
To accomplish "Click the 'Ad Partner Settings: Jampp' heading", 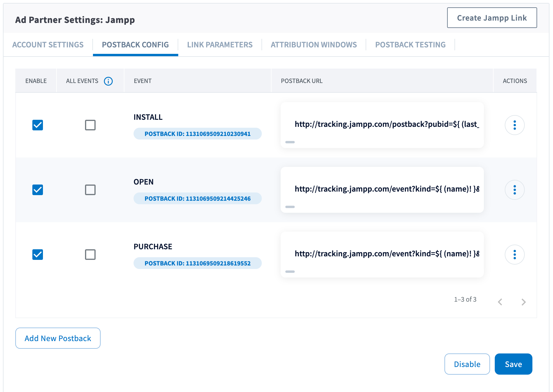I will click(x=75, y=20).
